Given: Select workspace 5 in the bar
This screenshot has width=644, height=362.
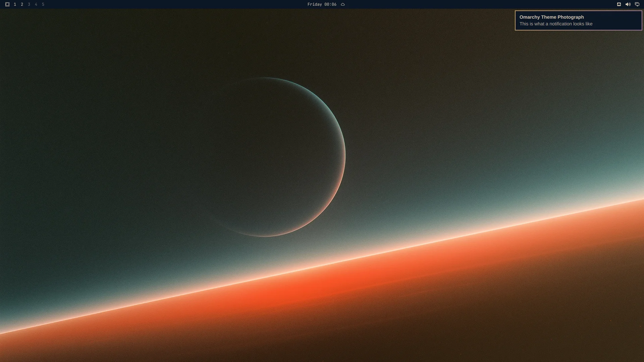Looking at the screenshot, I should tap(43, 4).
